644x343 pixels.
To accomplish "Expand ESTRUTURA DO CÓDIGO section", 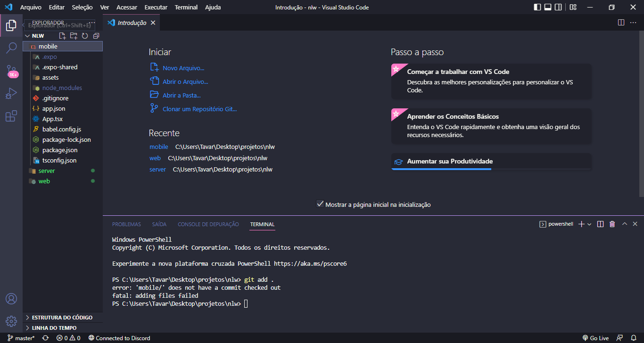I will tap(63, 318).
